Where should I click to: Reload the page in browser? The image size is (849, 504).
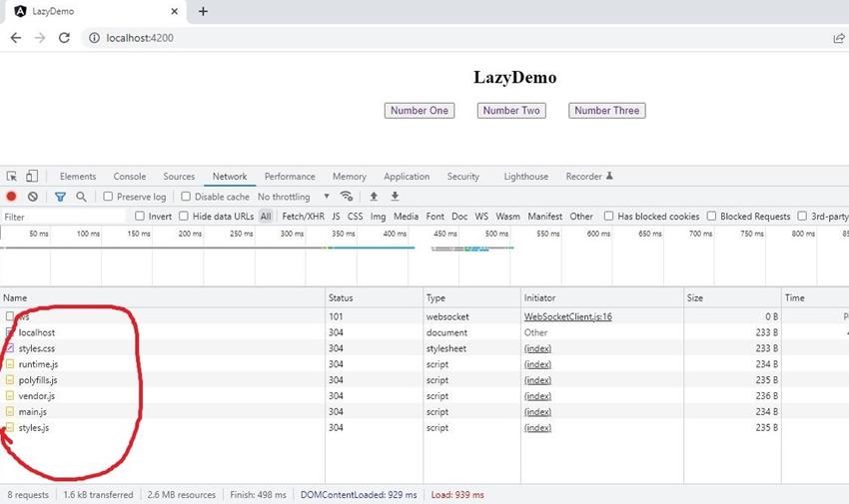(x=64, y=38)
